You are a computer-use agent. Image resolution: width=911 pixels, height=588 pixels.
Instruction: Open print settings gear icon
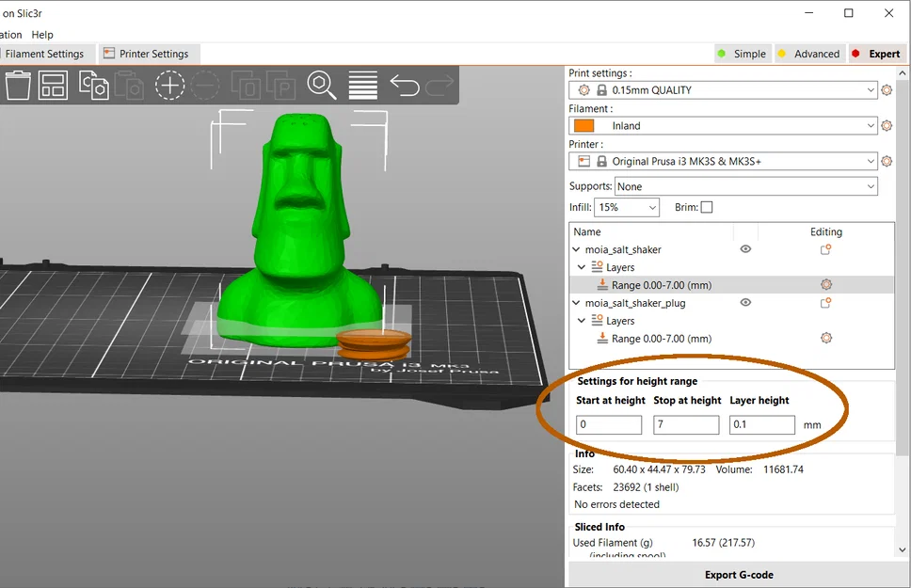(x=887, y=90)
